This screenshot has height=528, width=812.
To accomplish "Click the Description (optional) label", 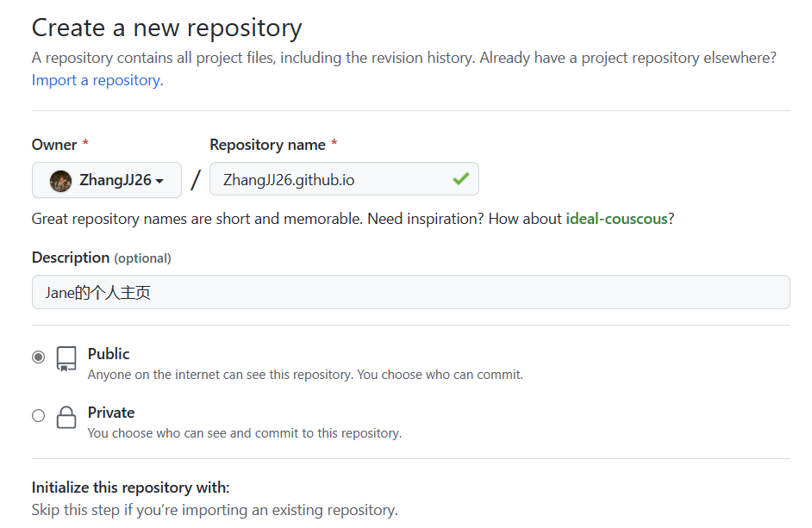I will point(102,258).
